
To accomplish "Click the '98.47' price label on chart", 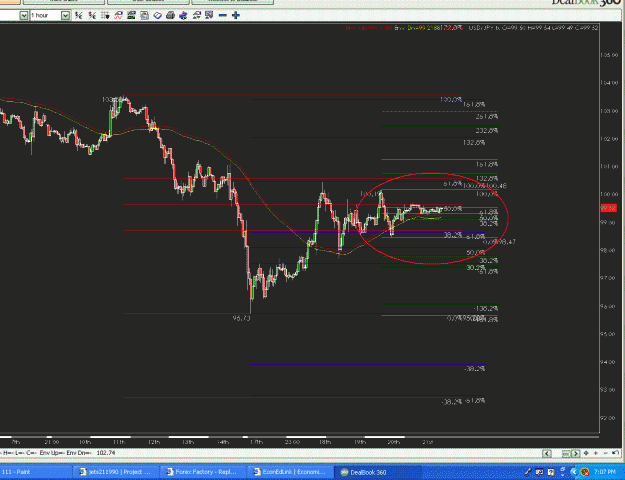I will coord(506,242).
